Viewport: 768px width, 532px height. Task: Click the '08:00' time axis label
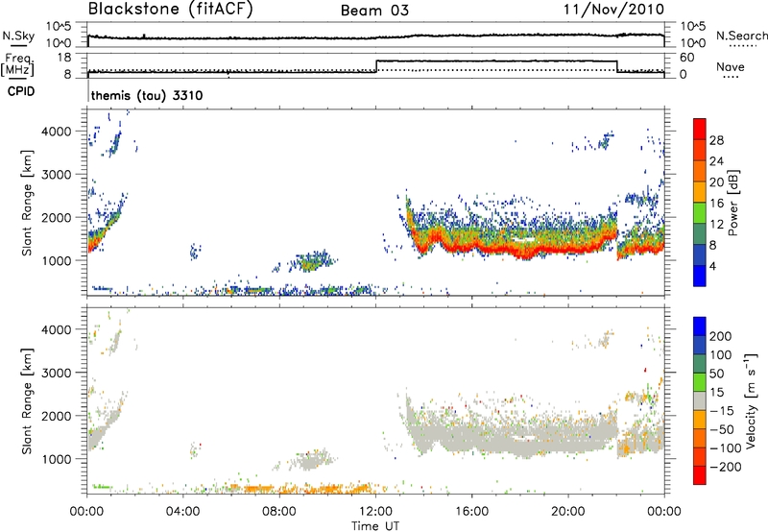coord(279,512)
